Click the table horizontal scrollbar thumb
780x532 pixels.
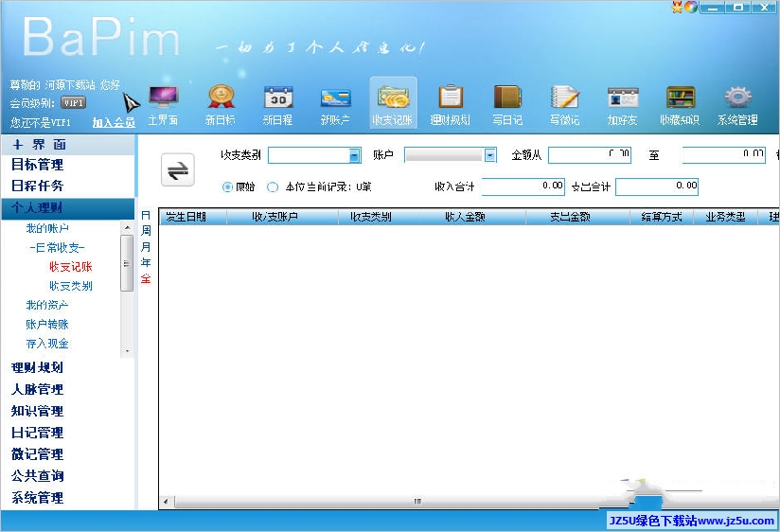point(417,501)
